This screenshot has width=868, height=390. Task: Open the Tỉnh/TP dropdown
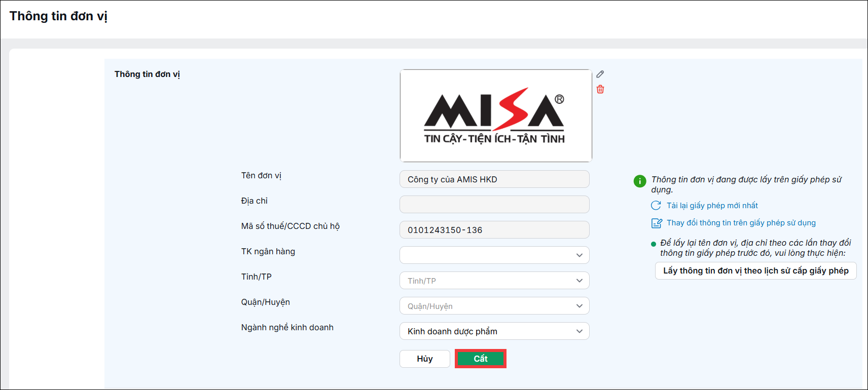[x=494, y=281]
